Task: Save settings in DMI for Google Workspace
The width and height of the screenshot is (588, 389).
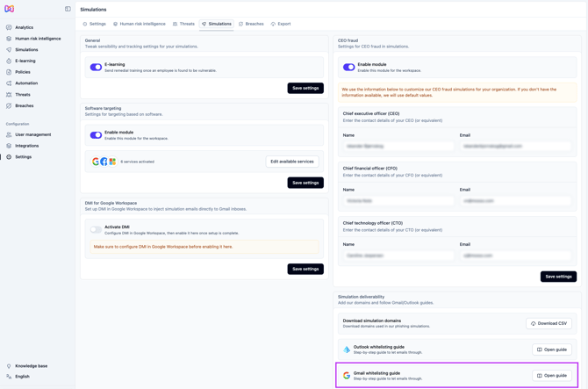Action: (x=305, y=269)
